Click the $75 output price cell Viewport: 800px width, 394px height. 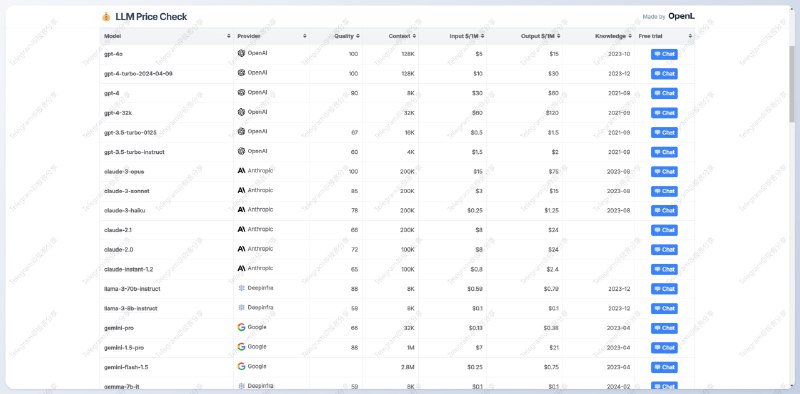[x=554, y=172]
